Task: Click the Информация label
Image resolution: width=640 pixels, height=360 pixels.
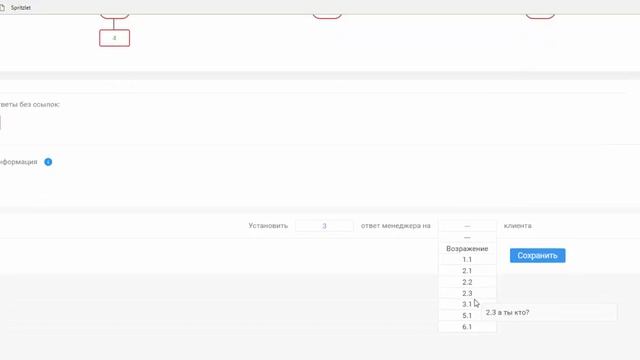Action: click(18, 162)
